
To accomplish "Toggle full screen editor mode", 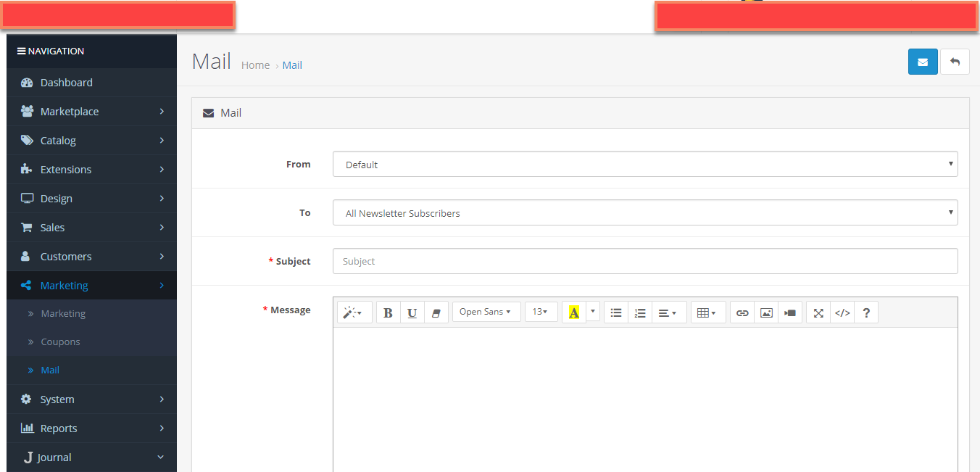I will click(818, 312).
